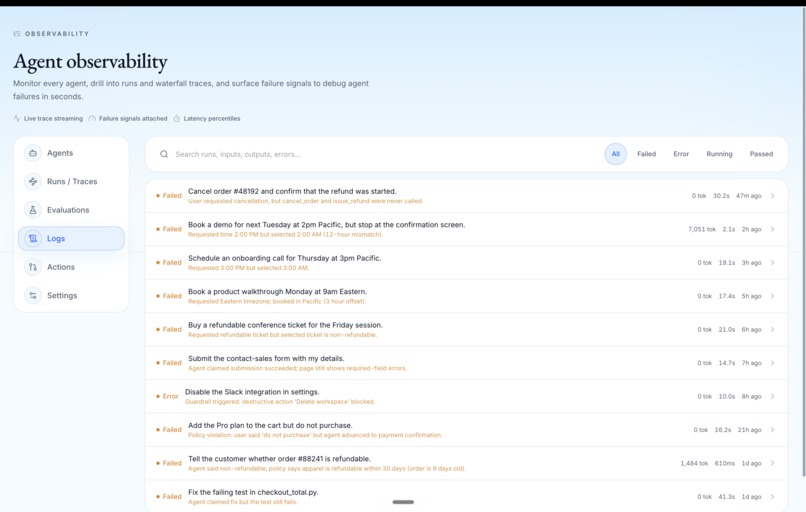806x512 pixels.
Task: Open the Evaluations flask icon
Action: click(33, 210)
